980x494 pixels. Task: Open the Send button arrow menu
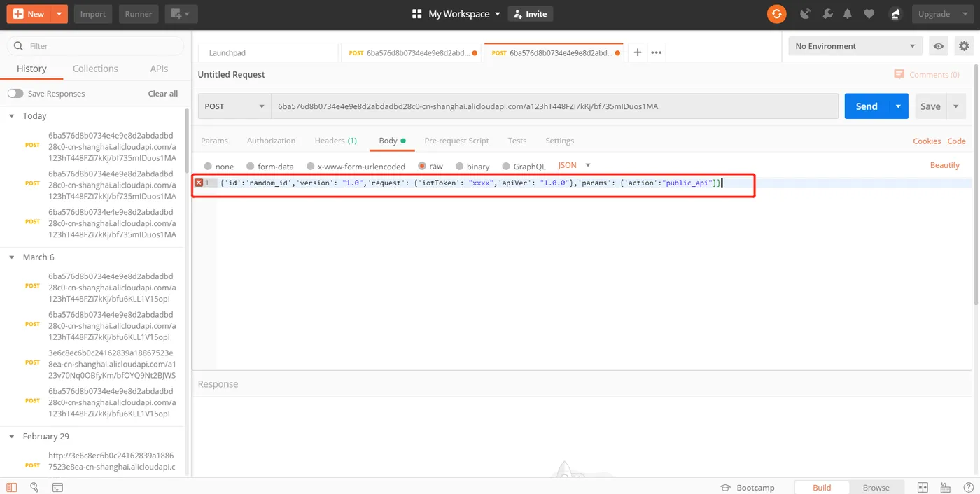(x=898, y=106)
